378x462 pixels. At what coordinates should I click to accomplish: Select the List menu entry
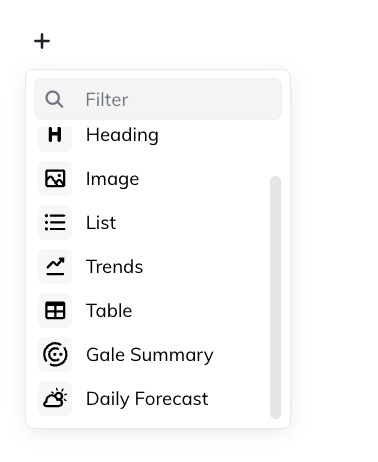pyautogui.click(x=153, y=222)
